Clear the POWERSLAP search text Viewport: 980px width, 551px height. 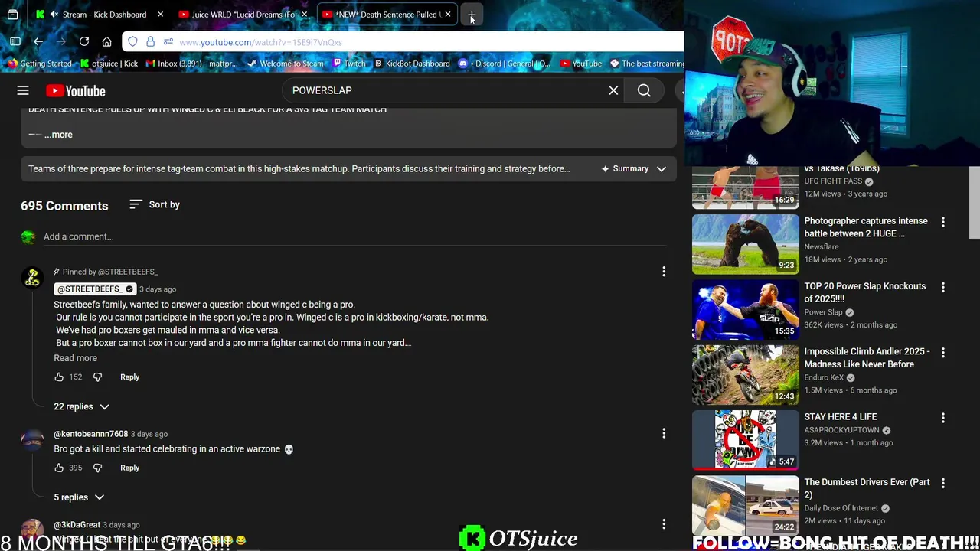point(613,90)
